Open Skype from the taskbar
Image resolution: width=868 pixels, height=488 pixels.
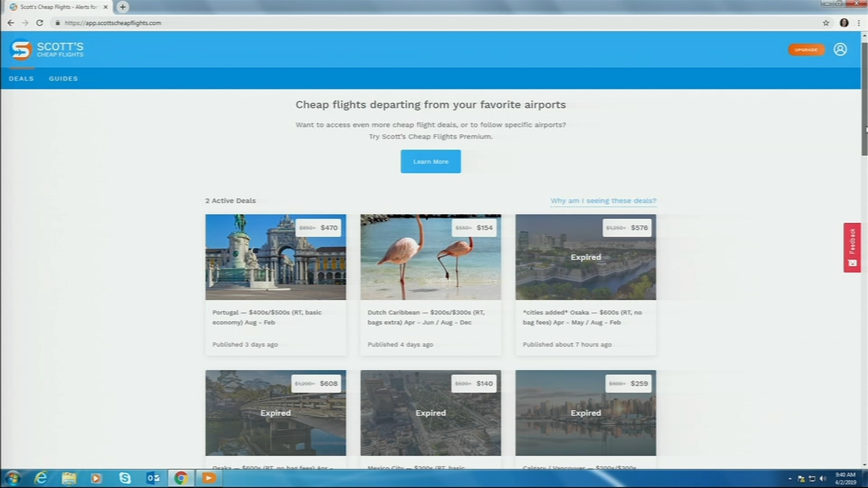125,479
